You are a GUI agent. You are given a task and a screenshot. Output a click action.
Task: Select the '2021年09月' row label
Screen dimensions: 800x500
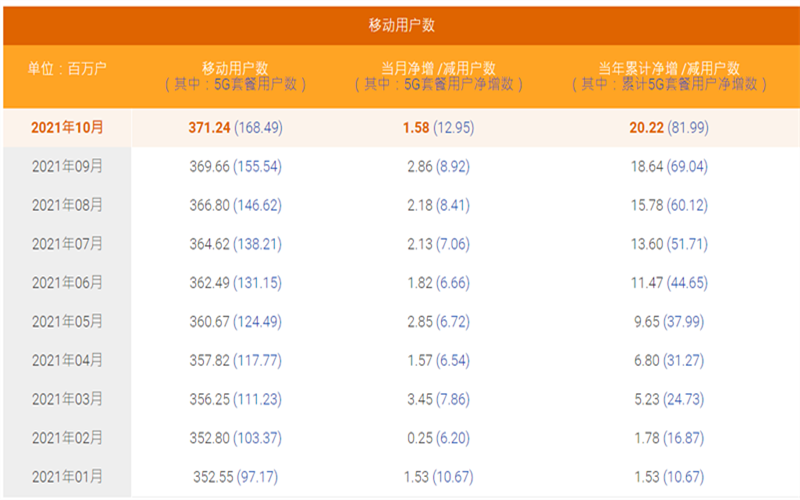[x=67, y=166]
